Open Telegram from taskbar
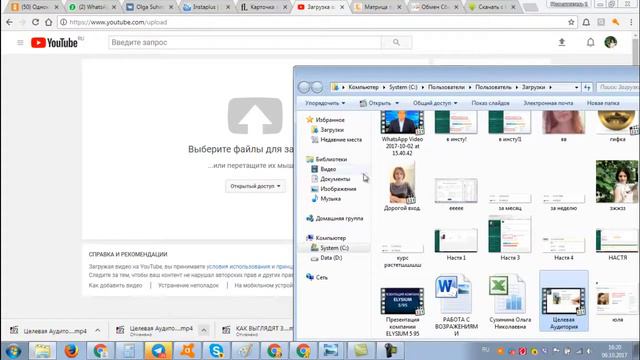The image size is (640, 360). coord(158,351)
